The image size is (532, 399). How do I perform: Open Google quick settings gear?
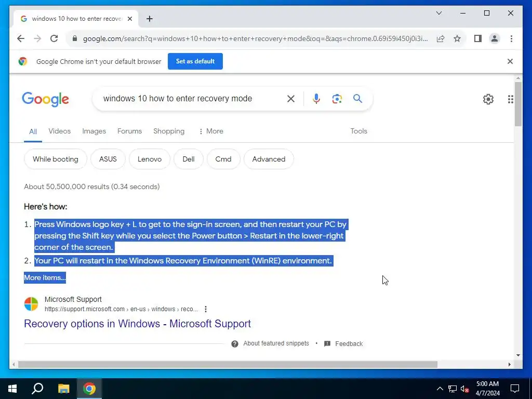point(488,99)
